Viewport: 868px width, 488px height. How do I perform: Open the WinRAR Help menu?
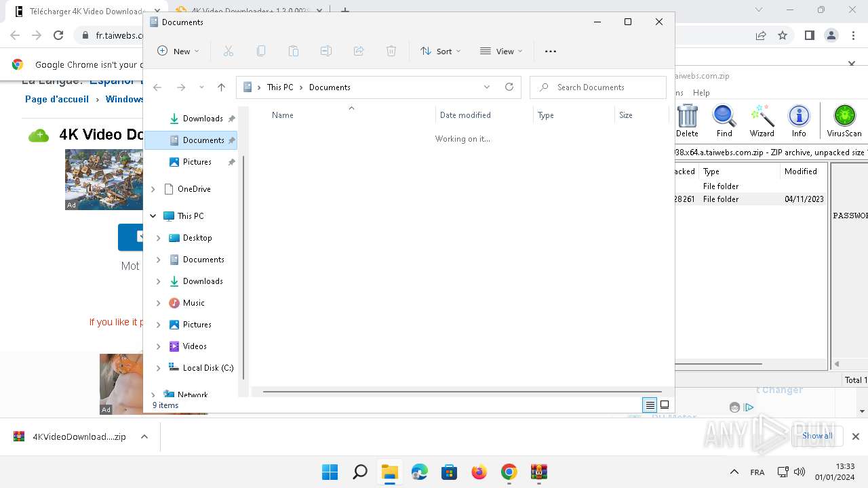pyautogui.click(x=701, y=92)
